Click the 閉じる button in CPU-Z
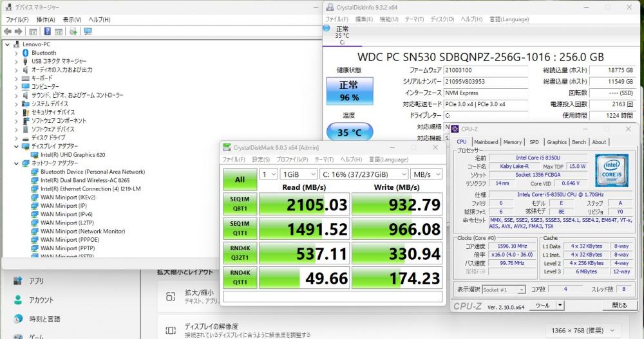Image resolution: width=644 pixels, height=339 pixels. 620,306
